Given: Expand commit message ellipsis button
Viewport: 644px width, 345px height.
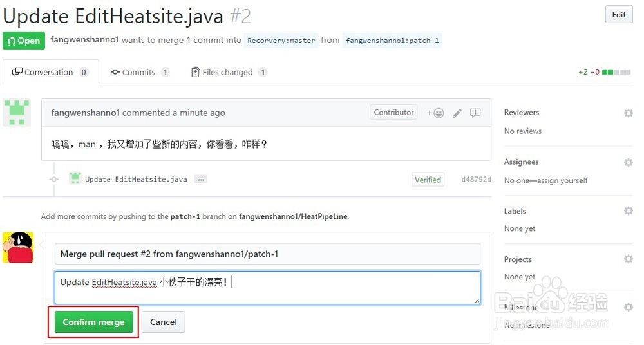Looking at the screenshot, I should coord(200,180).
